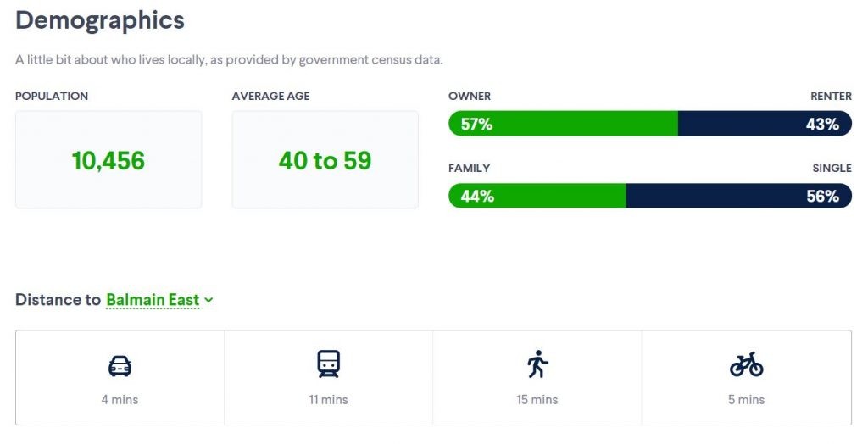Screen dimensions: 868x444
Task: Click the Demographics heading
Action: click(x=100, y=20)
